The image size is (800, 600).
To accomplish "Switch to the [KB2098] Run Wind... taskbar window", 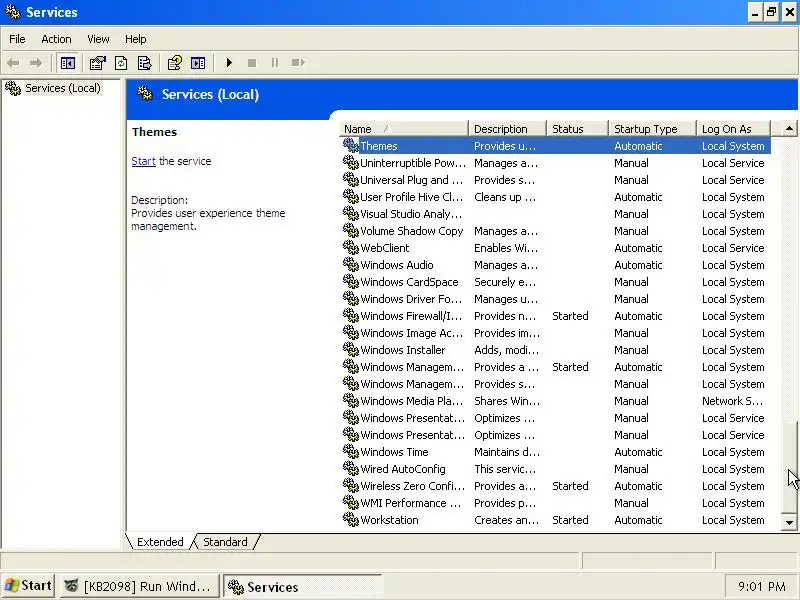I will [x=140, y=586].
